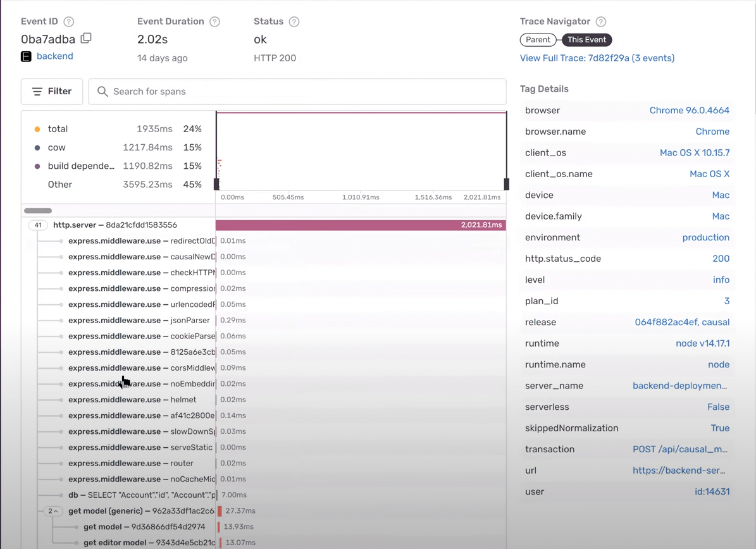Collapse the get model (generic) span group

pos(53,511)
